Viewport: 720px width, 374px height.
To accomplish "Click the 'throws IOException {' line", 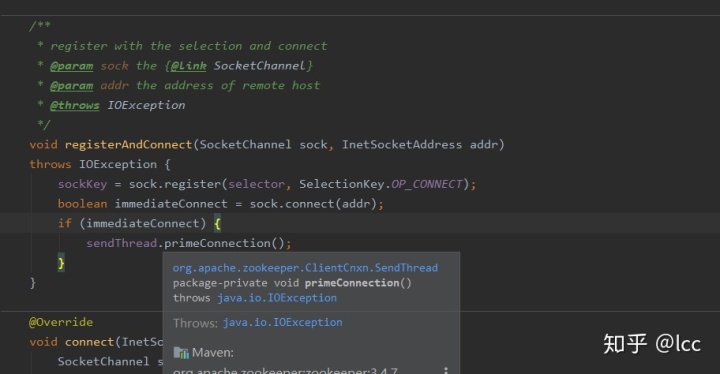I will pos(100,164).
